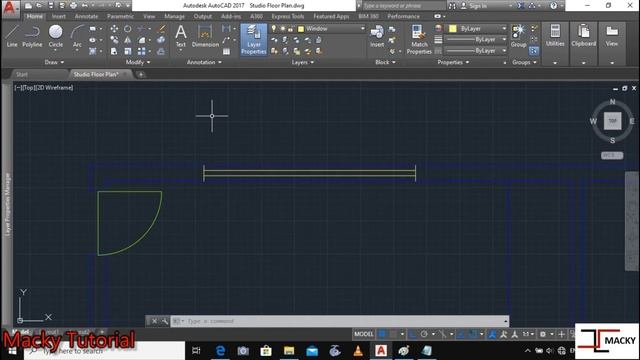Click the Scale tool icon
The width and height of the screenshot is (640, 360).
pyautogui.click(x=128, y=51)
